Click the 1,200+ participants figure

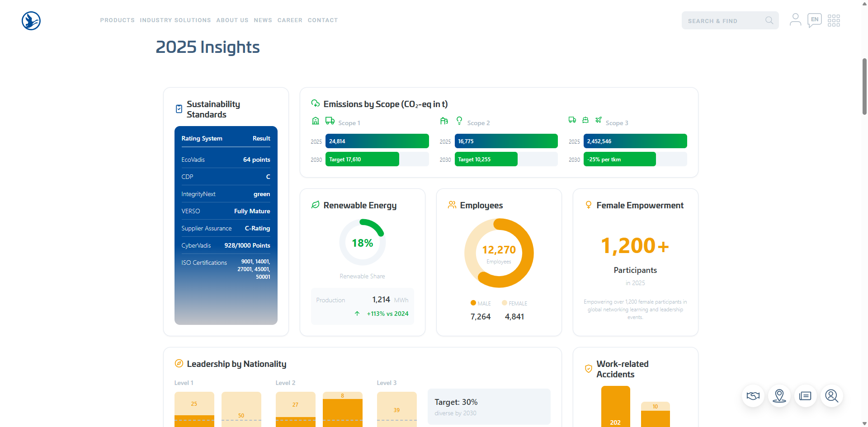(x=635, y=246)
